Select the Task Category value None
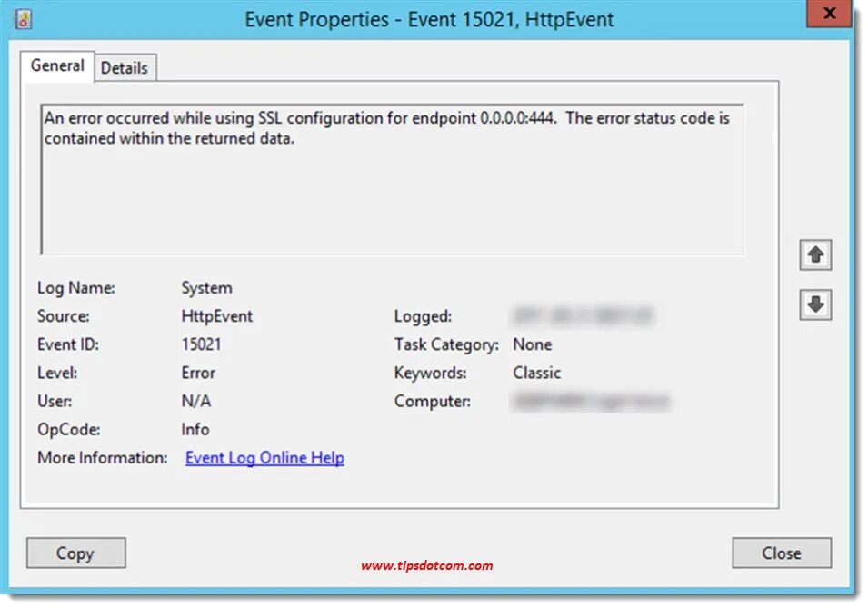 click(x=532, y=344)
